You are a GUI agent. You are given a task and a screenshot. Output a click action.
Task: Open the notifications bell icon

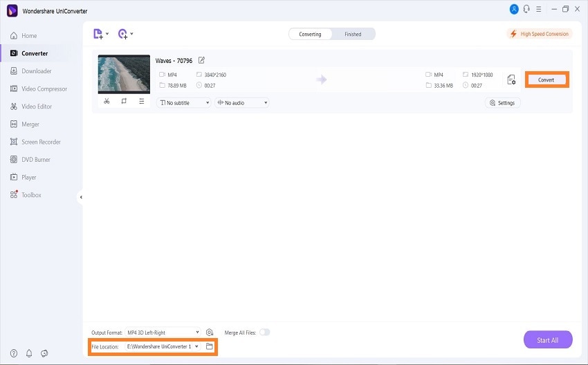pos(29,353)
